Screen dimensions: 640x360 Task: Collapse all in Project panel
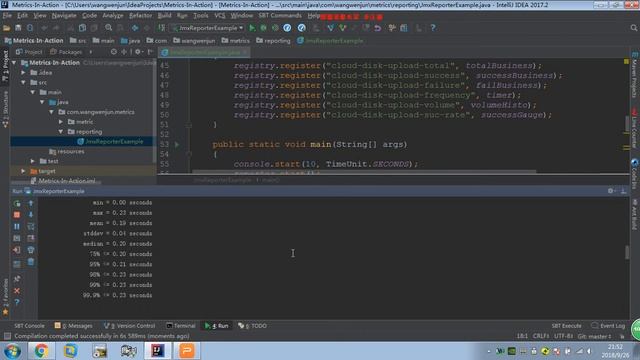[124, 52]
